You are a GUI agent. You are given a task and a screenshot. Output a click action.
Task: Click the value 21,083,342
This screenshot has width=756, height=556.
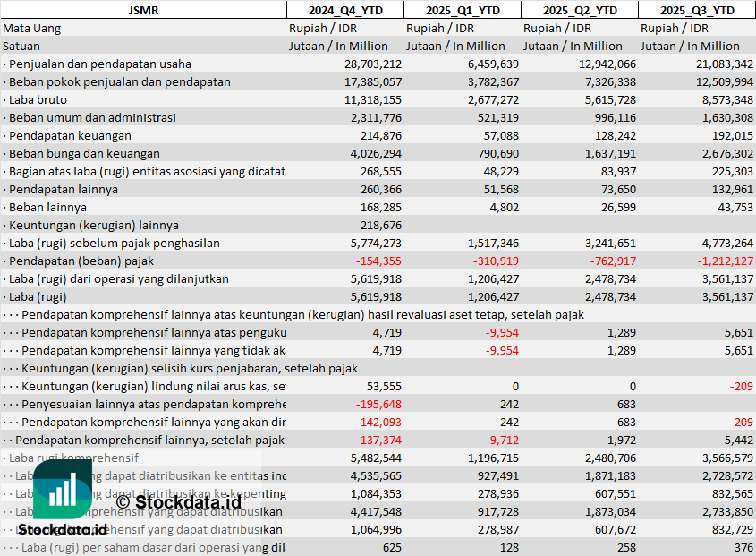724,64
